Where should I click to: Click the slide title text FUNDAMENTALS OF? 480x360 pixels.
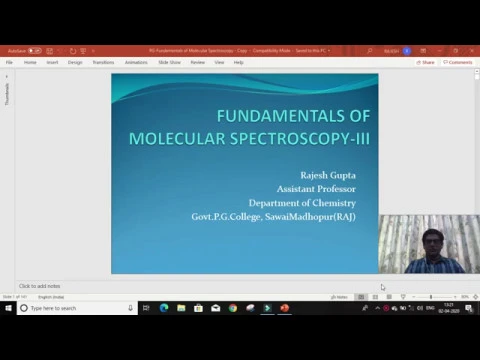[x=293, y=116]
